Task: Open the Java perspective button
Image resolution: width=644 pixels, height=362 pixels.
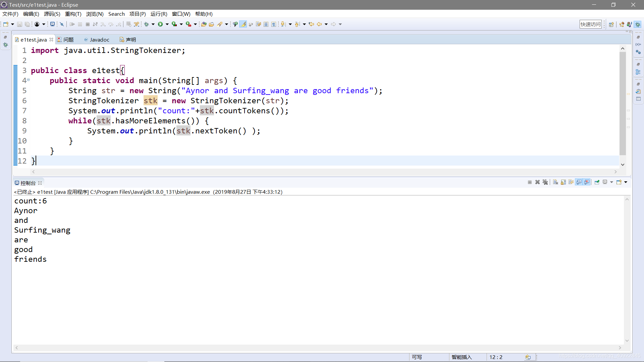Action: click(622, 24)
